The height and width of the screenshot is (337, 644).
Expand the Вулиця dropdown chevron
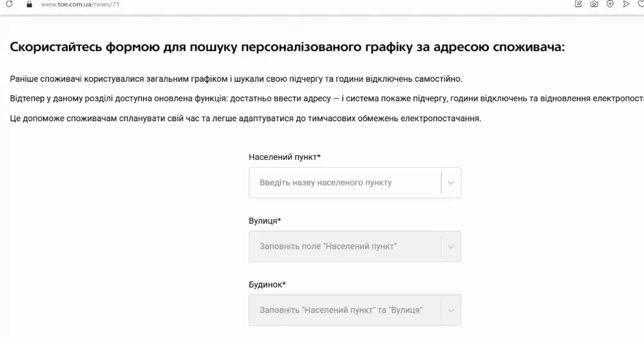451,246
